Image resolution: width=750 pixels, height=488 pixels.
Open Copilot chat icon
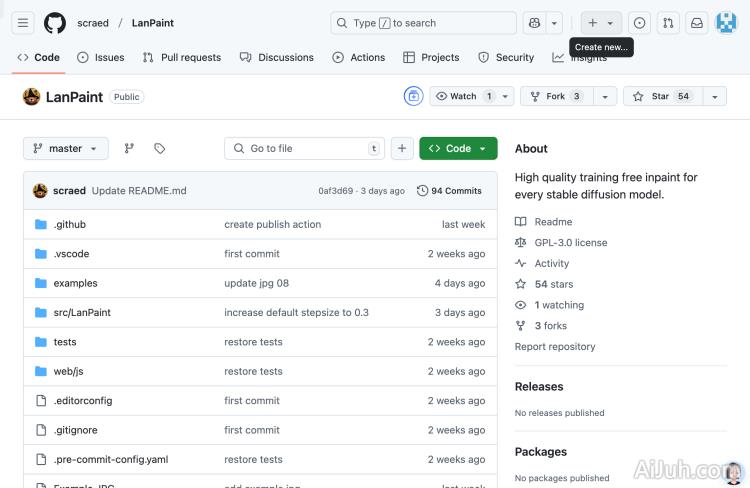click(534, 23)
